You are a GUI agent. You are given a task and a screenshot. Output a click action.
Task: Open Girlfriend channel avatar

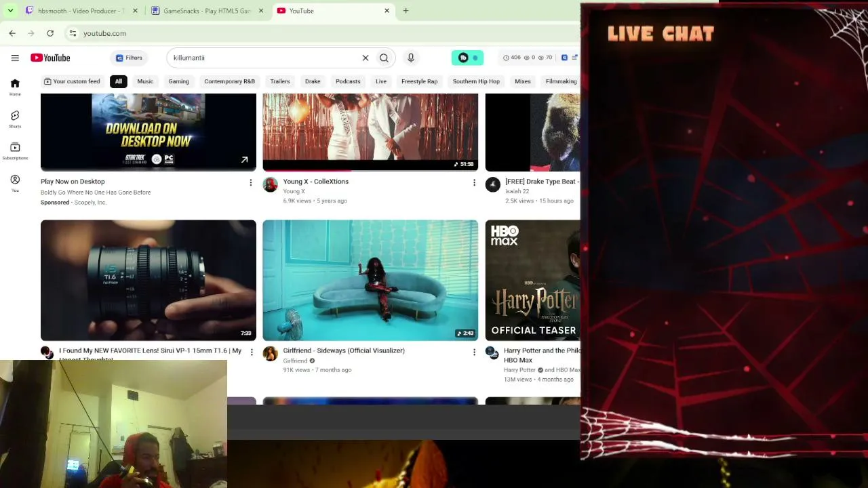click(x=271, y=354)
